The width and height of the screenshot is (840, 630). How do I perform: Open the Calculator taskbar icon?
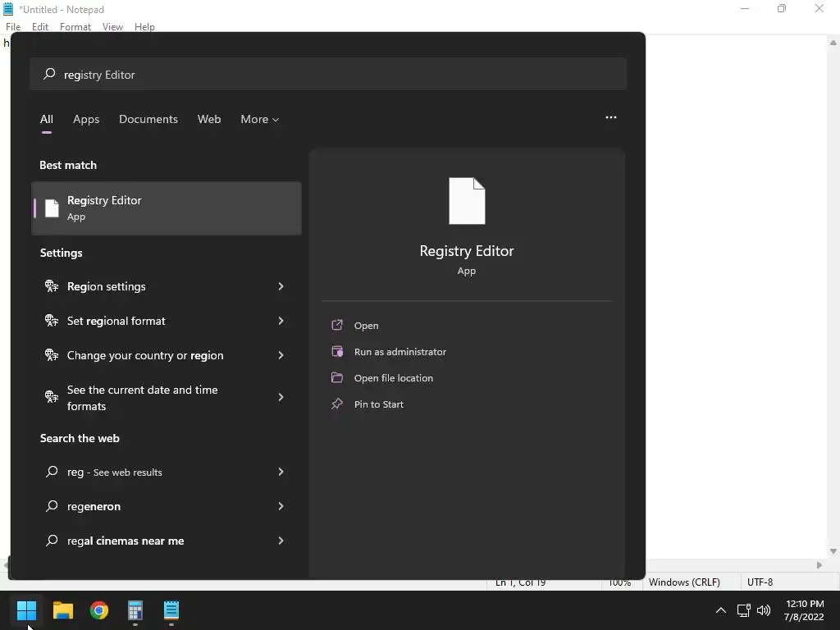click(135, 609)
